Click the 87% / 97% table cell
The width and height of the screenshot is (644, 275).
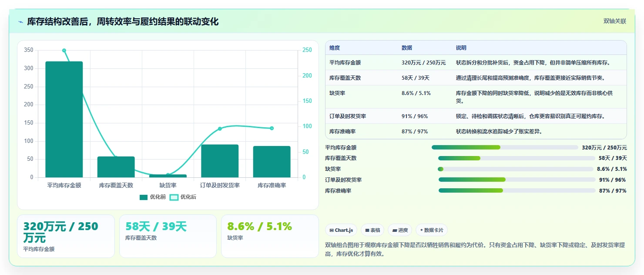click(x=415, y=131)
